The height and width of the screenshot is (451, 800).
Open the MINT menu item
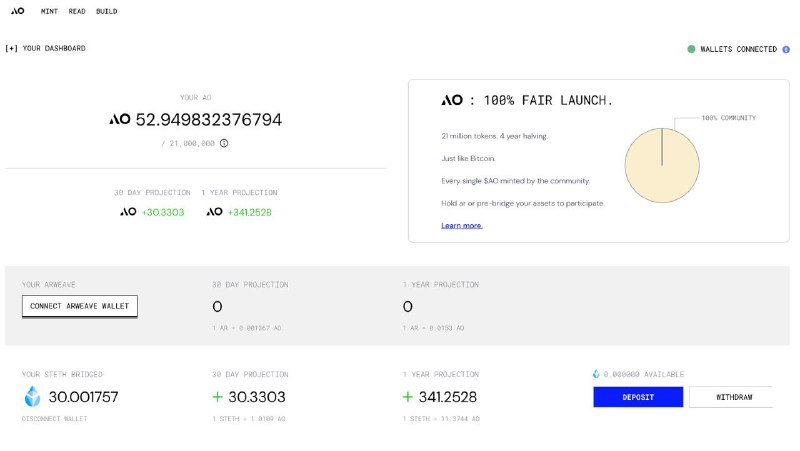pyautogui.click(x=49, y=11)
